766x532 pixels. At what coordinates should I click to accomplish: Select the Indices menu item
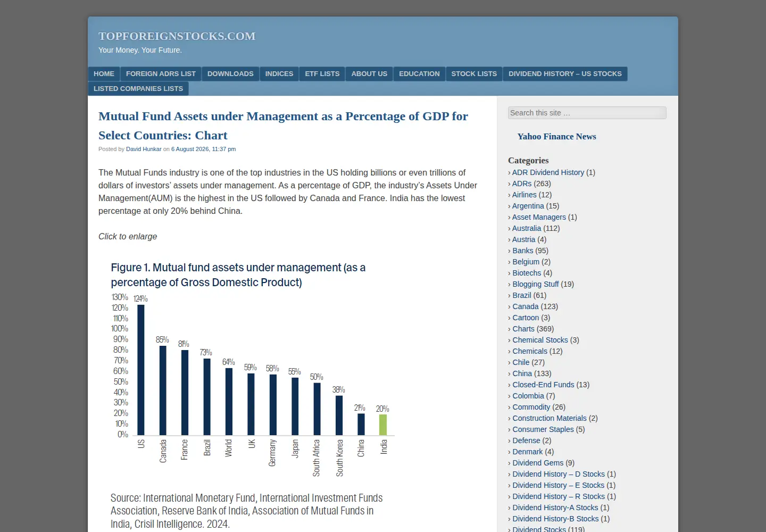(x=279, y=74)
